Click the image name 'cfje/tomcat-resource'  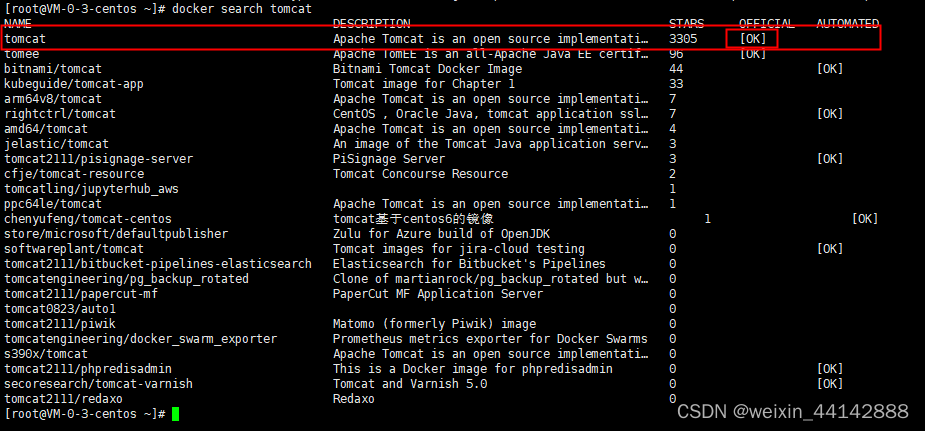click(74, 174)
